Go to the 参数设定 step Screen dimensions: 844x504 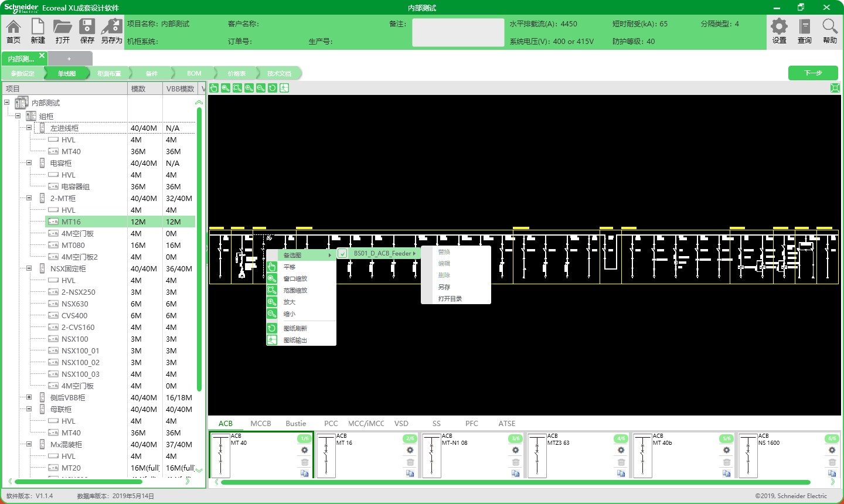(x=23, y=73)
